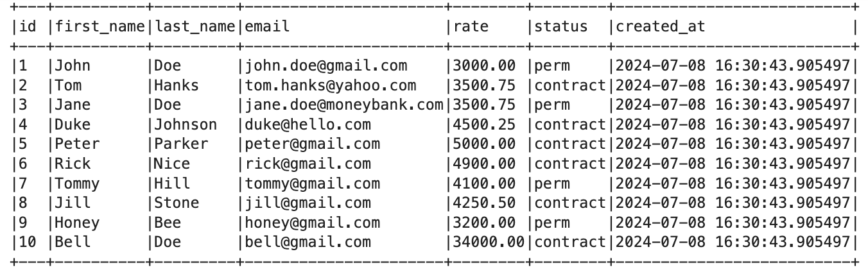Click the first name Peter
Screen dimensions: 868x272
point(77,144)
